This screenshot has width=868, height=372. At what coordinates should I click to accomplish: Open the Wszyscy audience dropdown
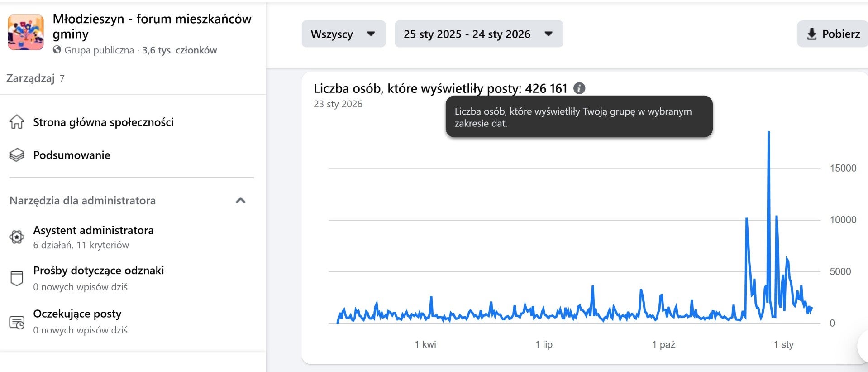pos(343,34)
